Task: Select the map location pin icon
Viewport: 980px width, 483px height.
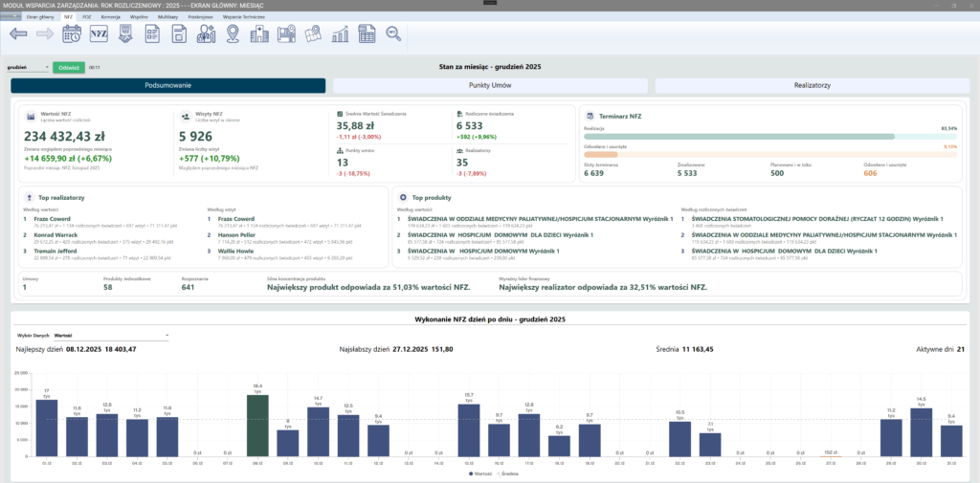Action: point(233,33)
